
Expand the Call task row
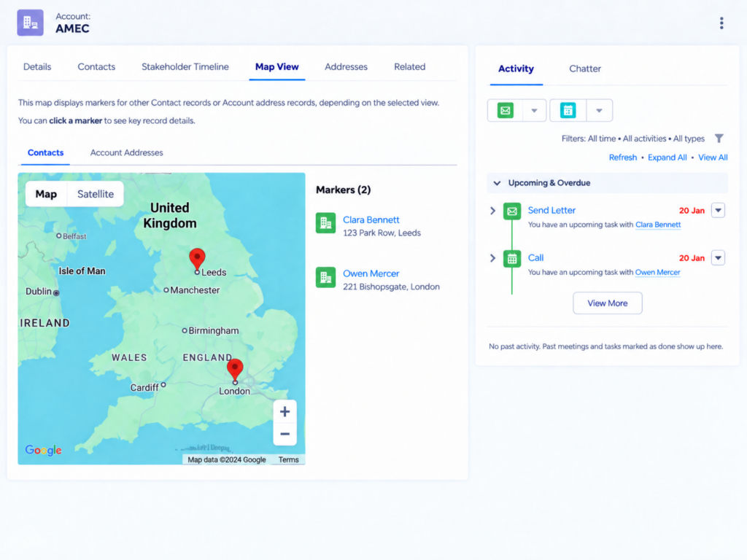coord(492,258)
